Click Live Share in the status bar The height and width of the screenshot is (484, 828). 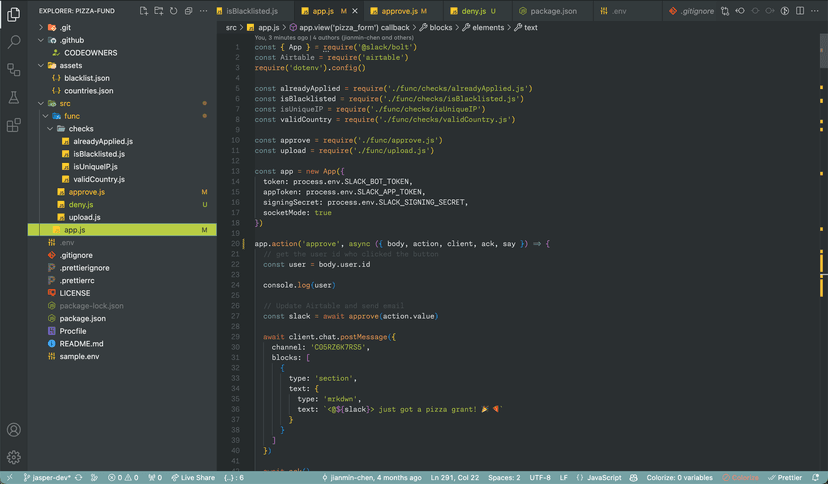click(192, 478)
